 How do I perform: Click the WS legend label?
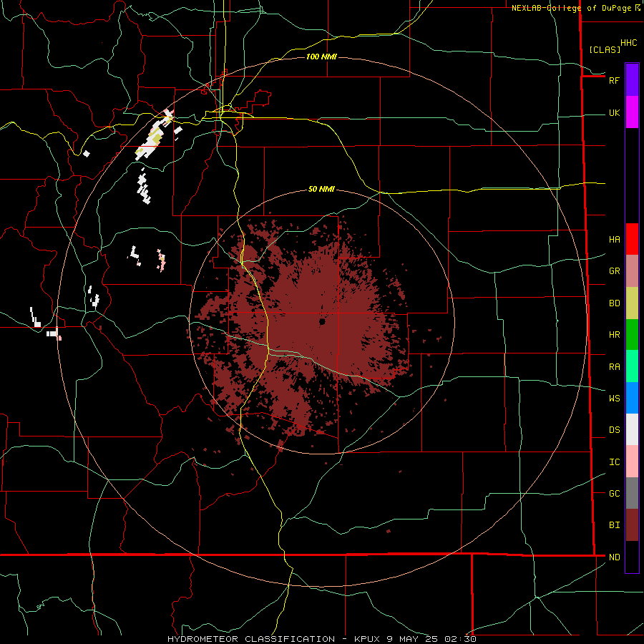(x=614, y=398)
